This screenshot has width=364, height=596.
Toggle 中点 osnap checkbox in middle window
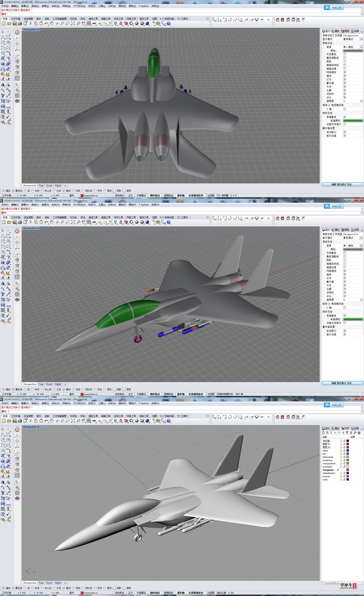32,389
